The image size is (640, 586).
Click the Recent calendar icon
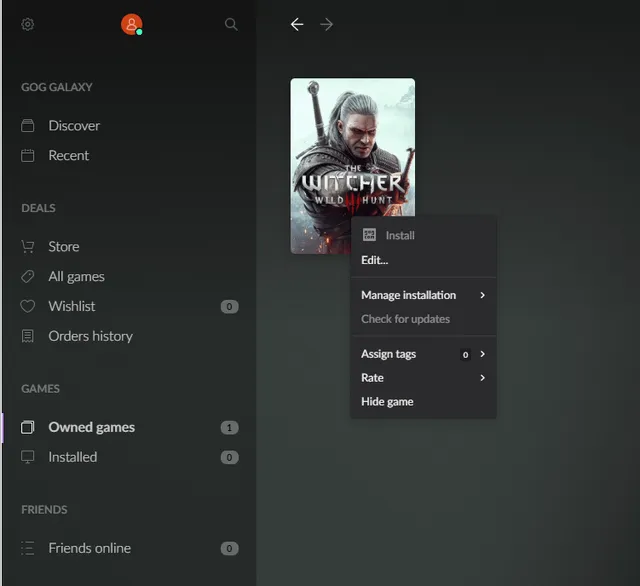pos(27,155)
